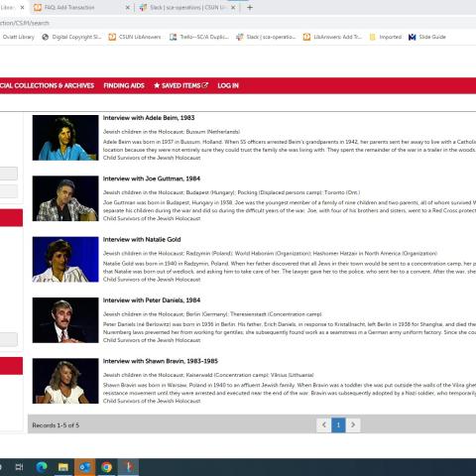476x476 pixels.
Task: Click Child Survivors collection under Peter Daniels
Action: (152, 340)
